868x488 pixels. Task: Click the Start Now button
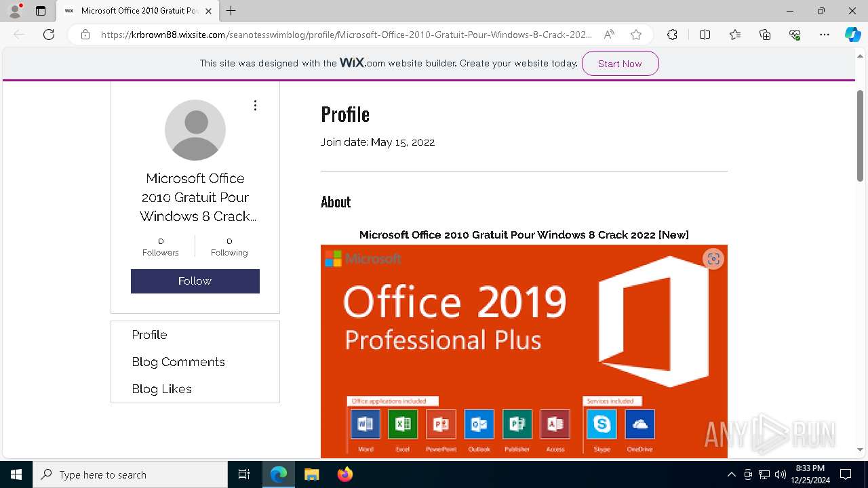click(620, 63)
